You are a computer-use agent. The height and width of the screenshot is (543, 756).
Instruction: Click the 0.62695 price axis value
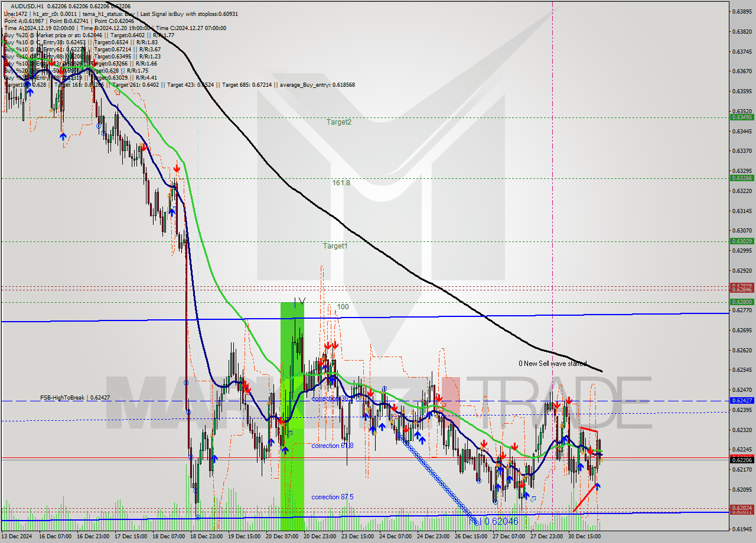pyautogui.click(x=742, y=330)
